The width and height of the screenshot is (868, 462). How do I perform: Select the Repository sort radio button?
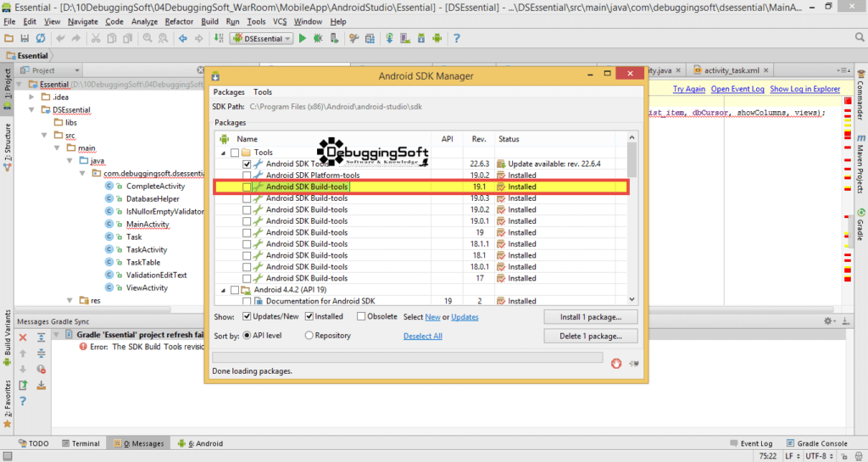pyautogui.click(x=309, y=336)
